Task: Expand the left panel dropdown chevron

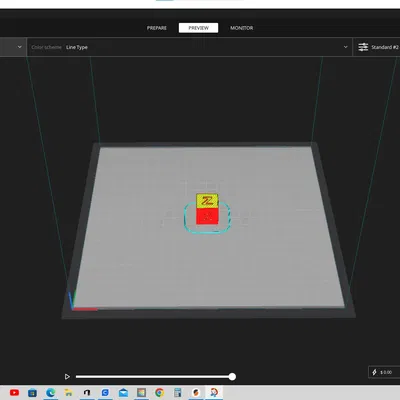Action: [20, 47]
